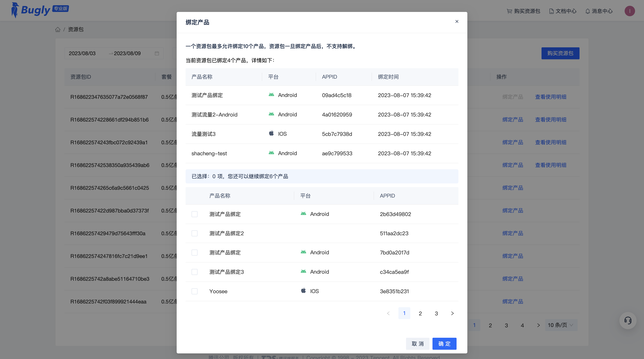
Task: Open 消息中心 in top navigation
Action: pos(599,11)
